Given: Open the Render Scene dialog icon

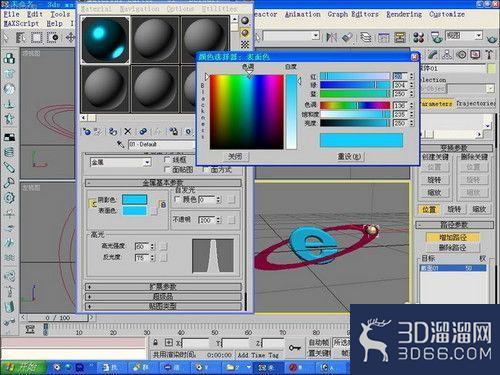Looking at the screenshot, I should (x=436, y=37).
